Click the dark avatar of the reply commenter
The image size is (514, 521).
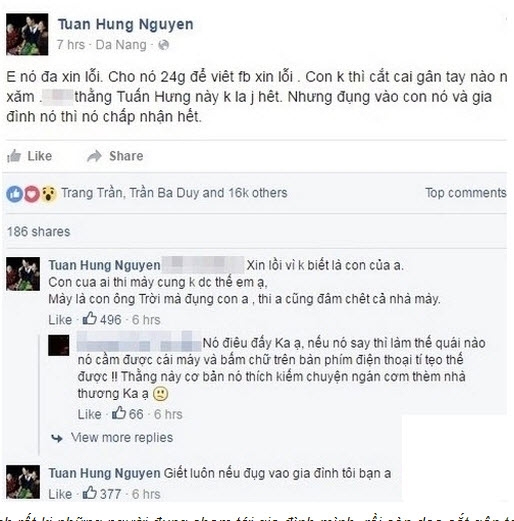59,345
